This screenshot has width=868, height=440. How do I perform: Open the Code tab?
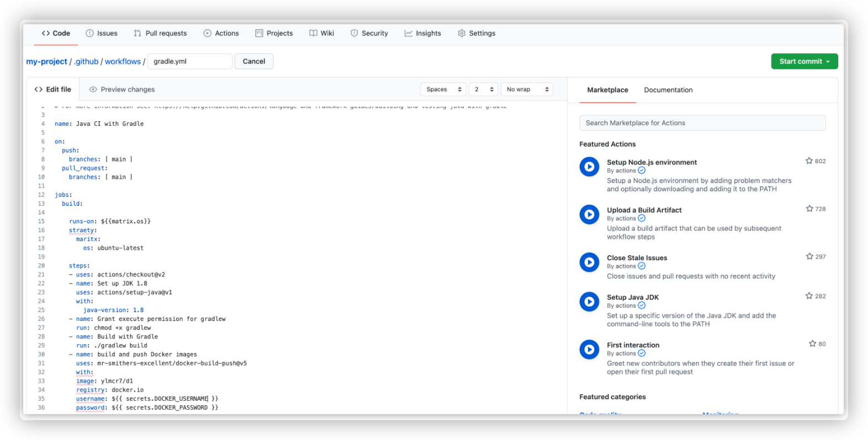pos(56,33)
